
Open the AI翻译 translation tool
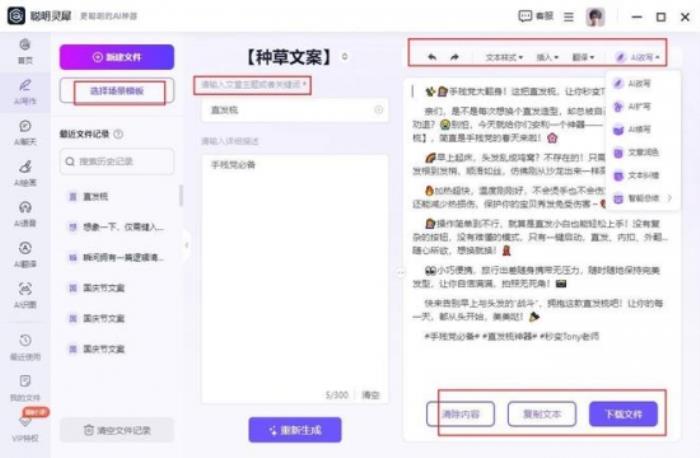click(x=25, y=255)
